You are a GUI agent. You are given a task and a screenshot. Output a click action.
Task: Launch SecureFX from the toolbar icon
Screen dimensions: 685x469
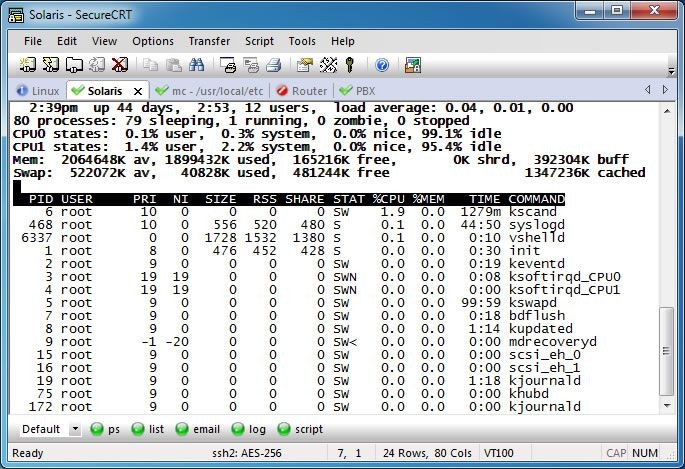pos(412,65)
